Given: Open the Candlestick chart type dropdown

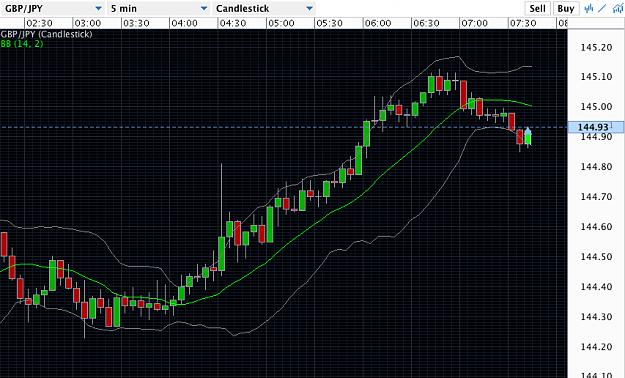Looking at the screenshot, I should 264,8.
